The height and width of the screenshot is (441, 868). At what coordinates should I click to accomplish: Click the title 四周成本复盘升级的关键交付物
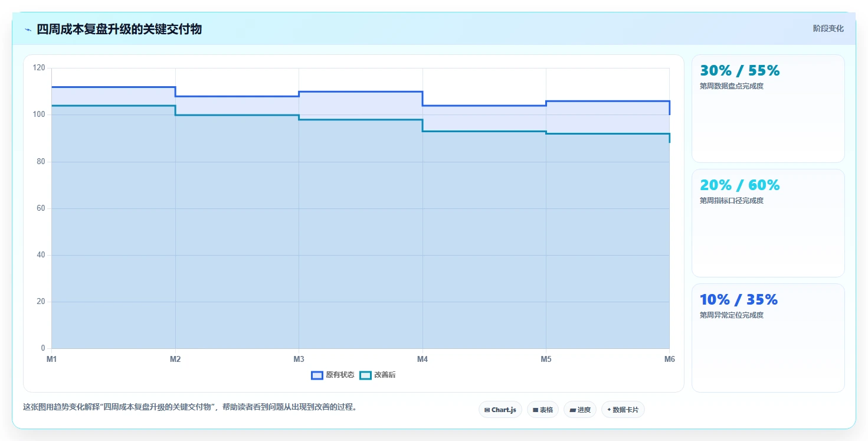tap(119, 29)
